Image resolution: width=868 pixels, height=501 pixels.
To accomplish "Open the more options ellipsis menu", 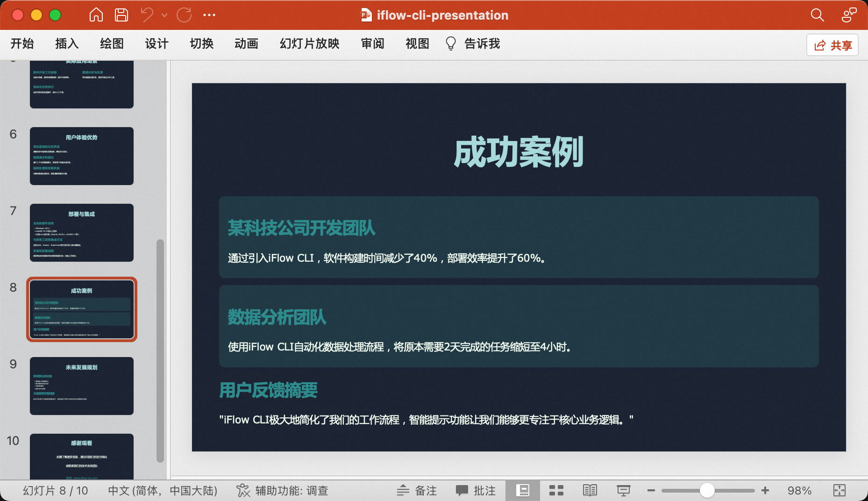I will (209, 15).
